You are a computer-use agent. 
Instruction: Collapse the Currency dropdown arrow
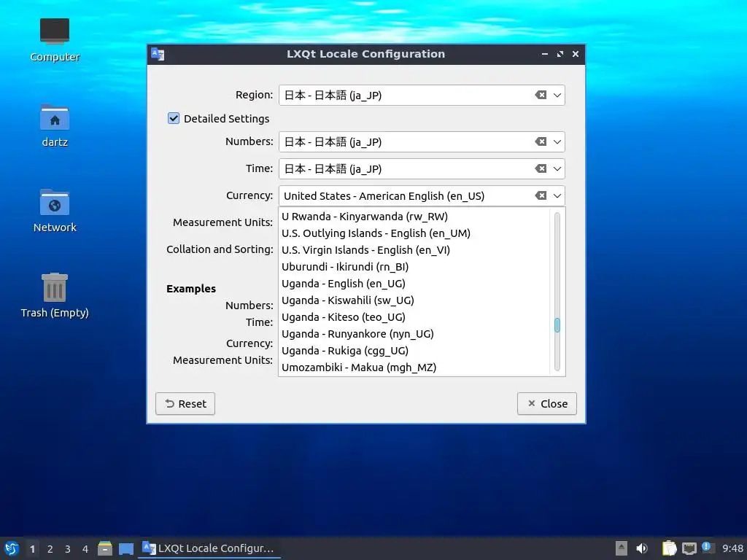[557, 196]
